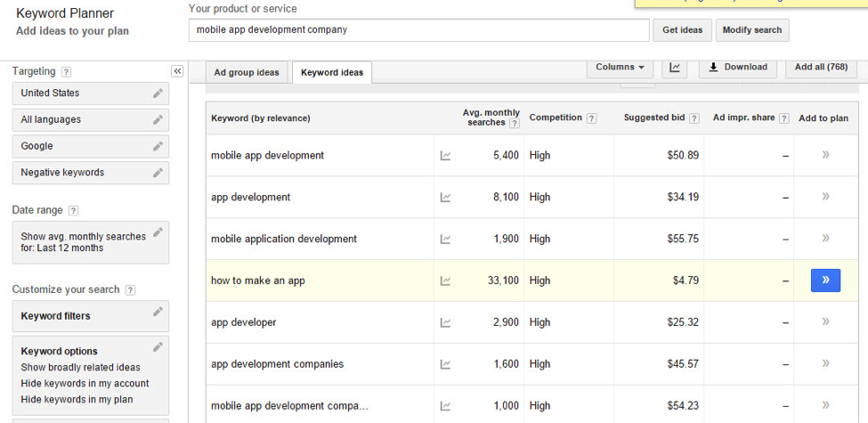868x423 pixels.
Task: Edit the All languages pencil icon
Action: 158,119
